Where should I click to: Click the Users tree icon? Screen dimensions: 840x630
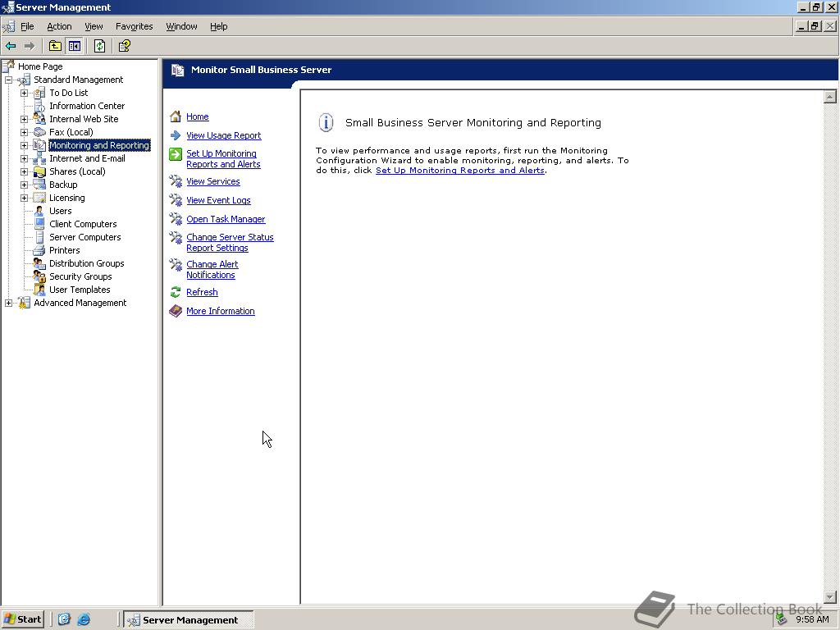39,211
